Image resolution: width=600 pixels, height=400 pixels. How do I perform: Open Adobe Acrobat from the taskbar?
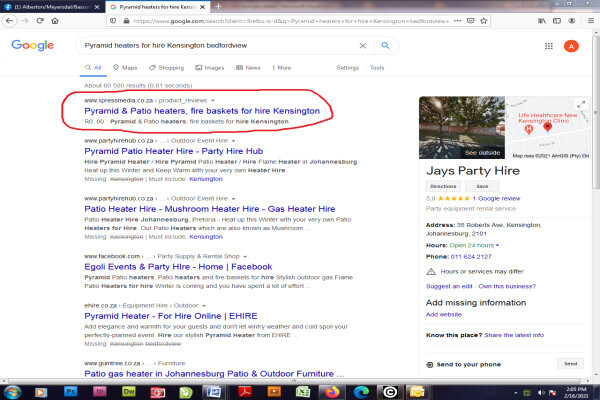click(245, 392)
